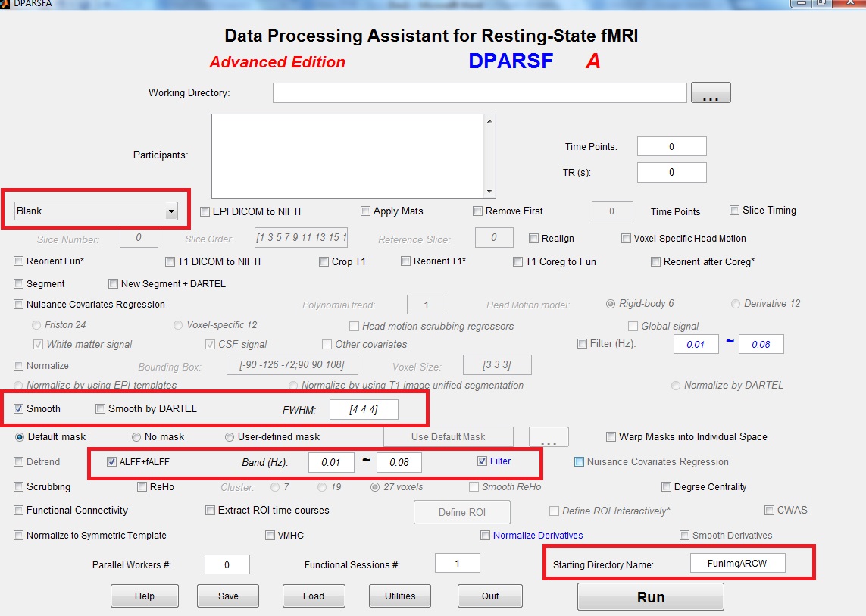Enable Extract ROI time courses checkbox

click(210, 511)
